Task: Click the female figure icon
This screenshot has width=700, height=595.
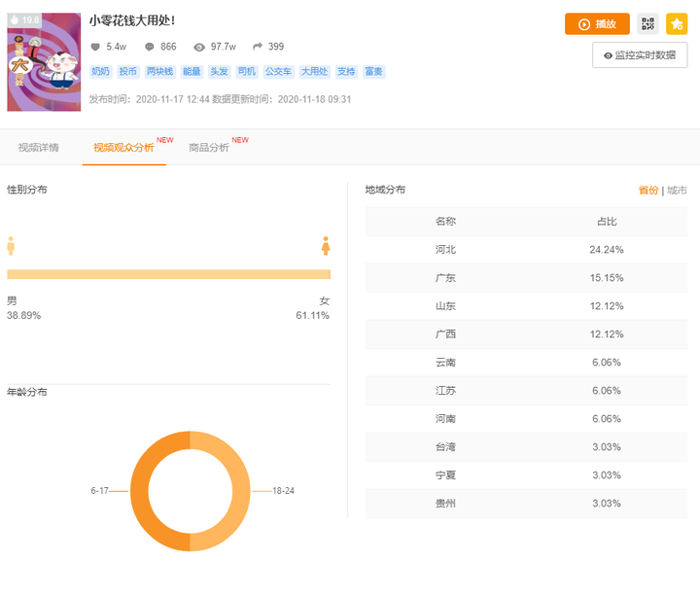Action: [326, 246]
